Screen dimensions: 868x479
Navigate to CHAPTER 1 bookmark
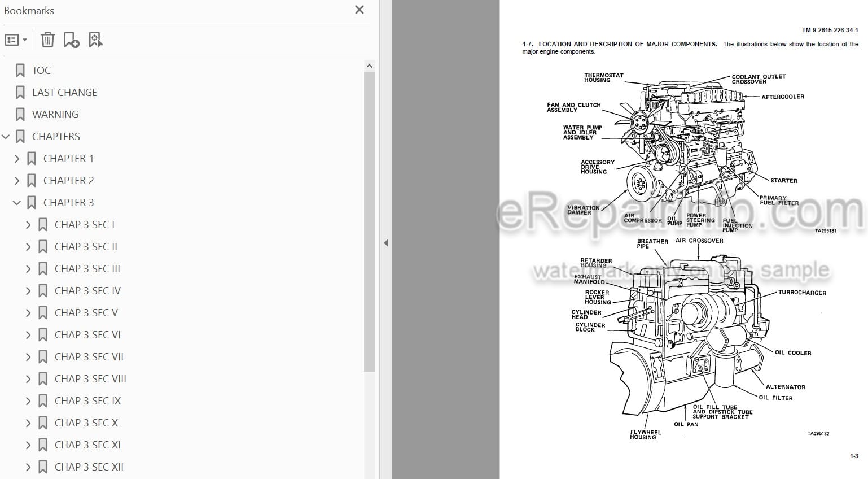tap(68, 159)
